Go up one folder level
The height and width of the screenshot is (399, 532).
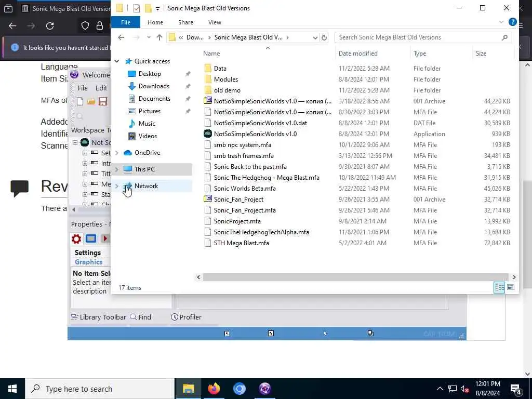coord(159,37)
